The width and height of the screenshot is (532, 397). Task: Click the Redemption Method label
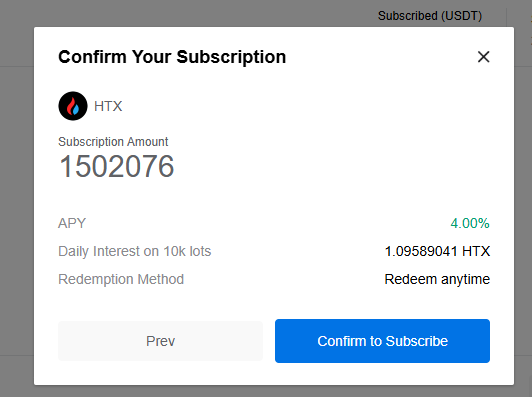(x=121, y=279)
